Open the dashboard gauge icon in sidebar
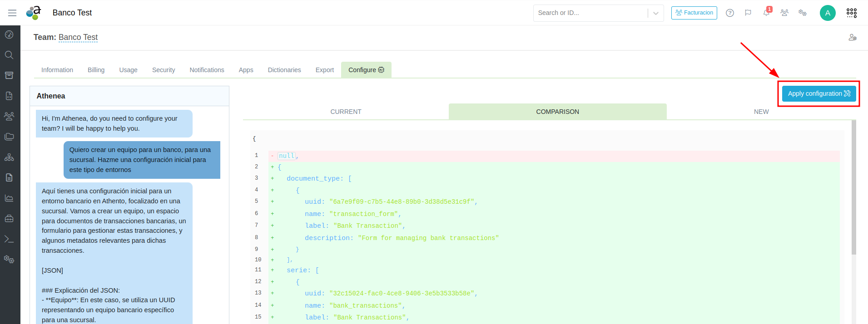Screen dimensions: 868x324 tap(9, 34)
